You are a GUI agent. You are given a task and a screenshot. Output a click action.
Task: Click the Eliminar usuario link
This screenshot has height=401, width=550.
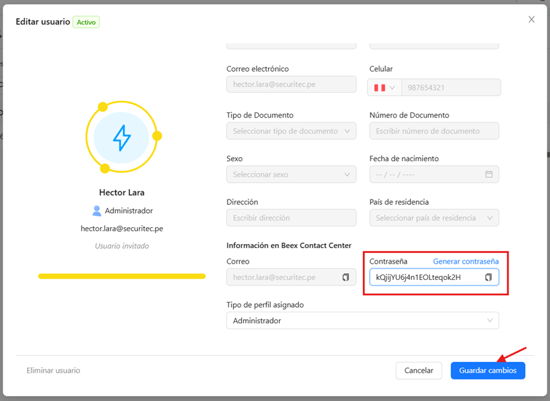(53, 370)
